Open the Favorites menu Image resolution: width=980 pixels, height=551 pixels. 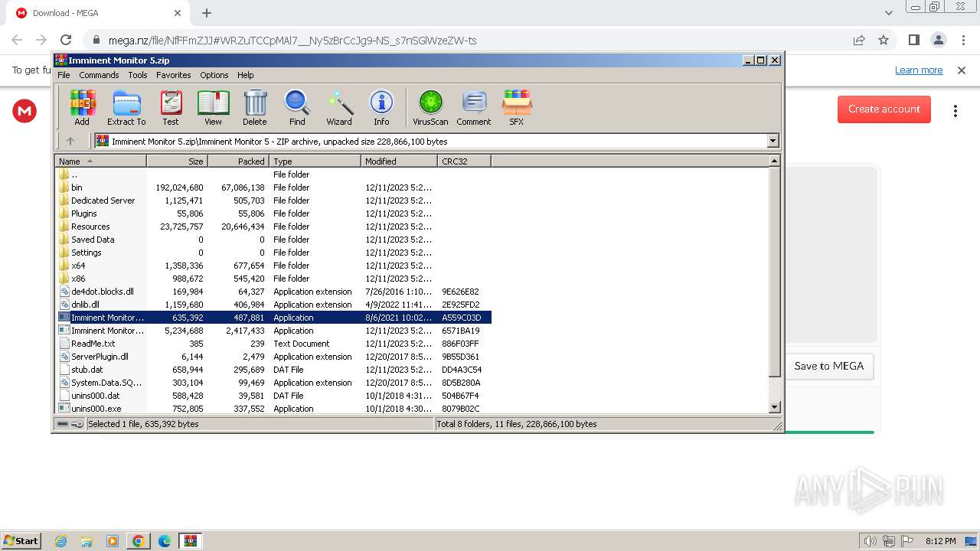174,75
